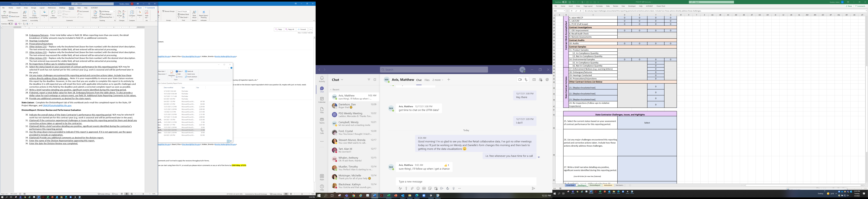Click the new chat compose icon
Screen dimensions: 868x199
click(375, 80)
